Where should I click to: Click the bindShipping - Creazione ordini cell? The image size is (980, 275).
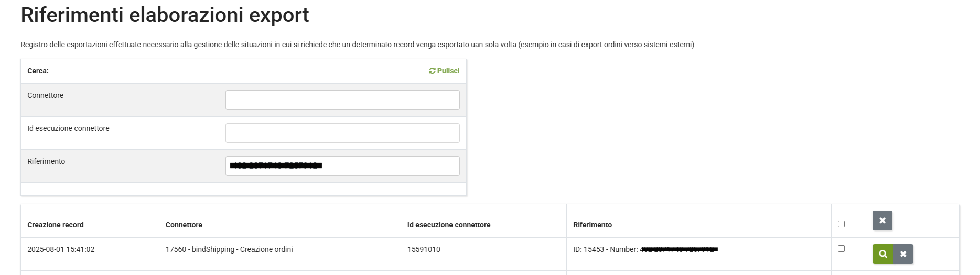(x=229, y=249)
